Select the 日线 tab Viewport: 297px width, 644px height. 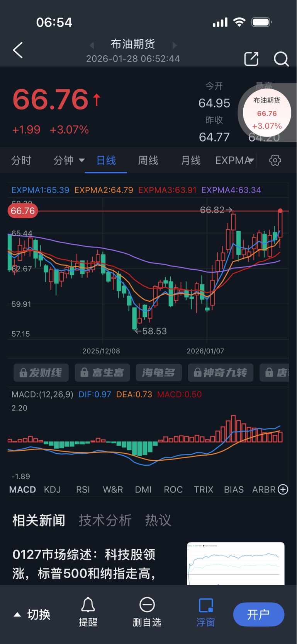click(x=106, y=160)
